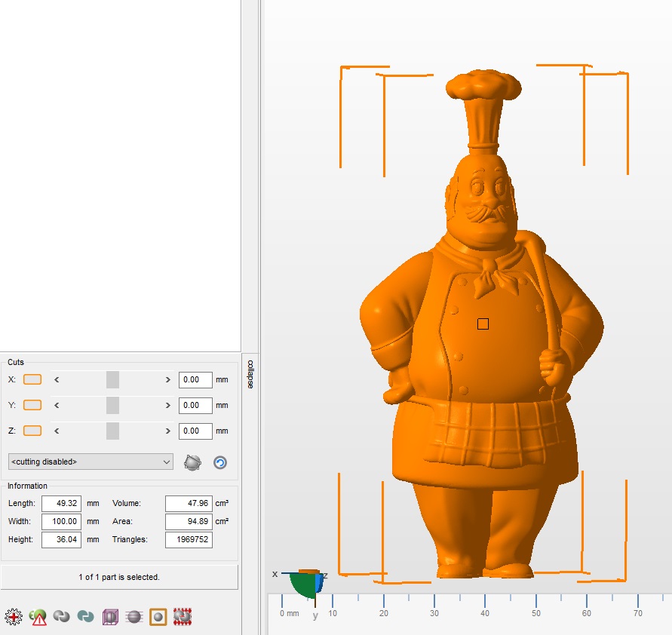The image size is (672, 635).
Task: Click the orange-framed sphere view icon
Action: click(158, 616)
